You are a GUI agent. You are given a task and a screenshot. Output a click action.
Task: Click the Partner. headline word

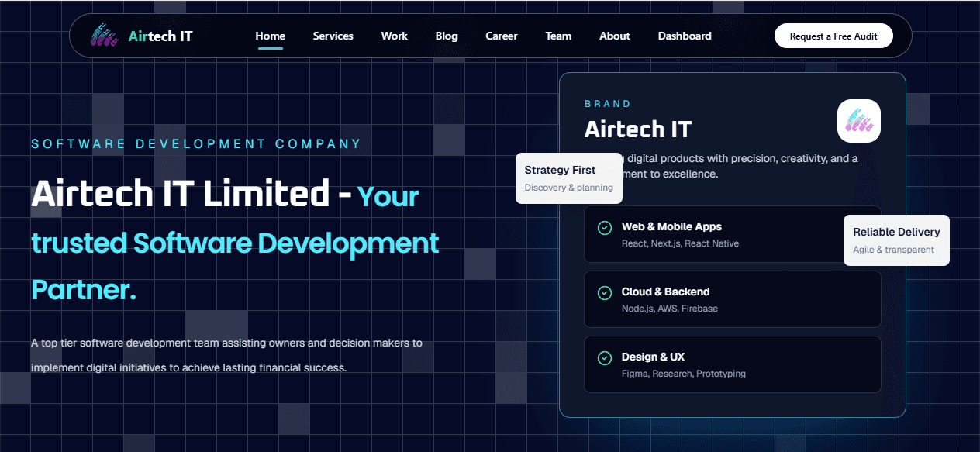[x=84, y=289]
